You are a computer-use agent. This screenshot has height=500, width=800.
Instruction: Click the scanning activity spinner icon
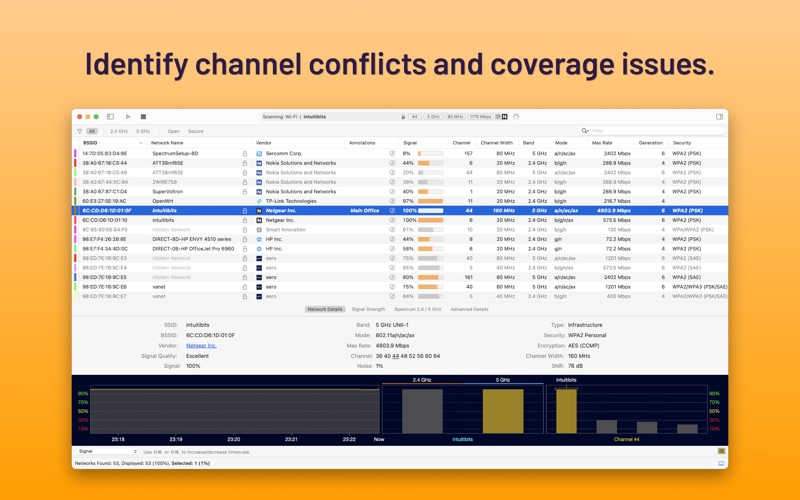[x=516, y=117]
